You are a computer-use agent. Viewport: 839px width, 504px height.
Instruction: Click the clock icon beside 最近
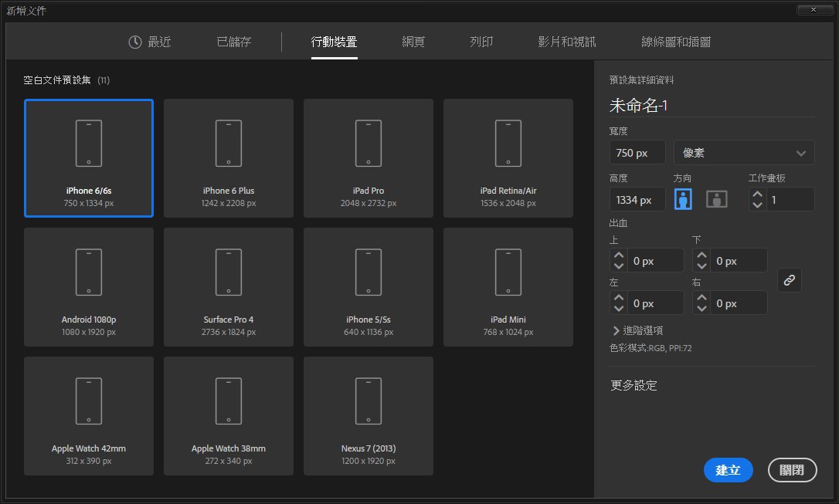[135, 42]
